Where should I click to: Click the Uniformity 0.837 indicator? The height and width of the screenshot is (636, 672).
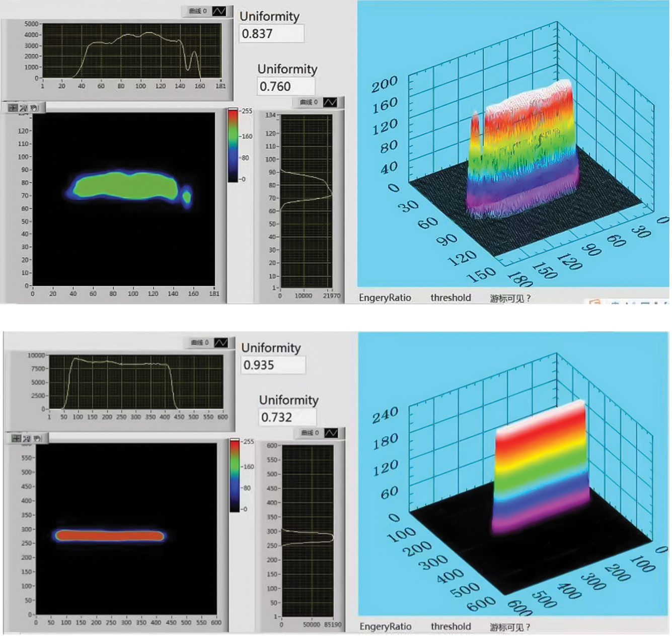pyautogui.click(x=271, y=33)
